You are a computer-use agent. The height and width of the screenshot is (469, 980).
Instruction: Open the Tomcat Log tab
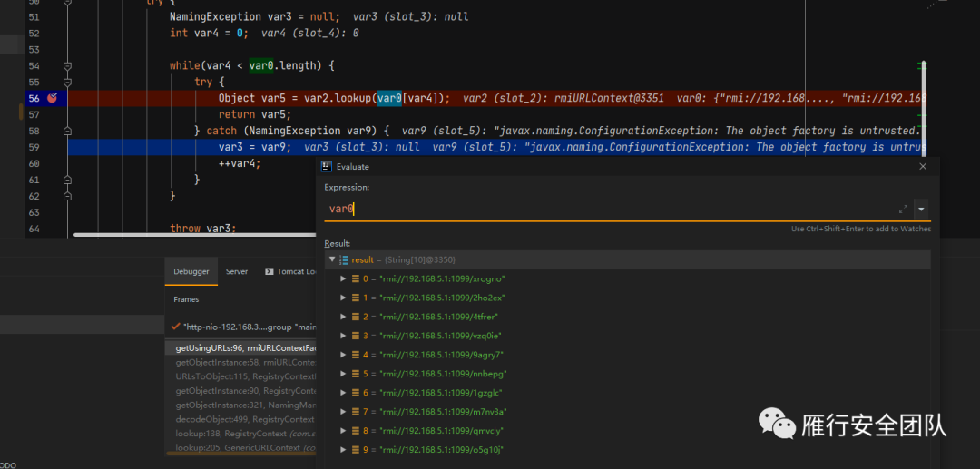(290, 271)
